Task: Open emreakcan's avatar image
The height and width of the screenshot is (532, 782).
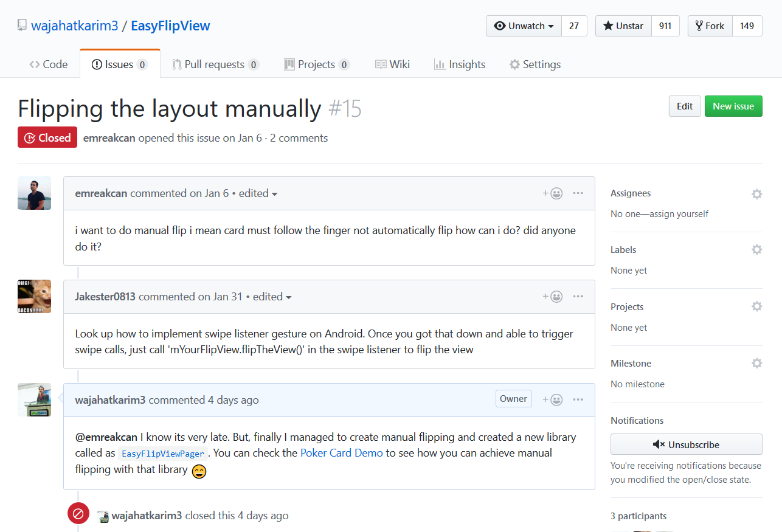Action: pyautogui.click(x=34, y=193)
